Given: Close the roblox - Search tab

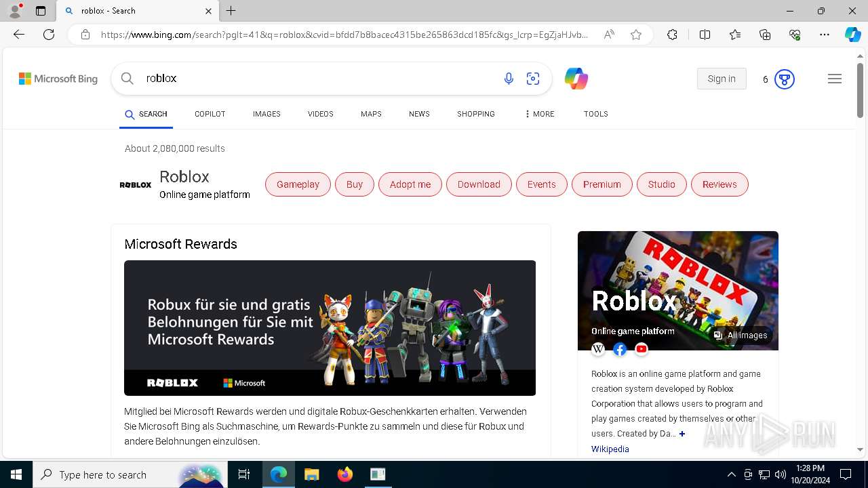Looking at the screenshot, I should pos(208,11).
